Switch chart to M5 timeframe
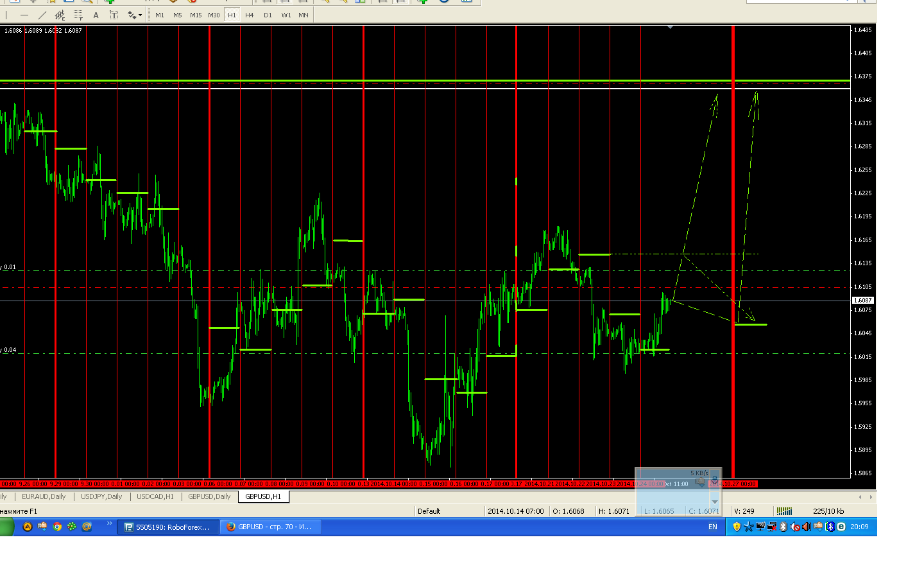 click(x=178, y=15)
